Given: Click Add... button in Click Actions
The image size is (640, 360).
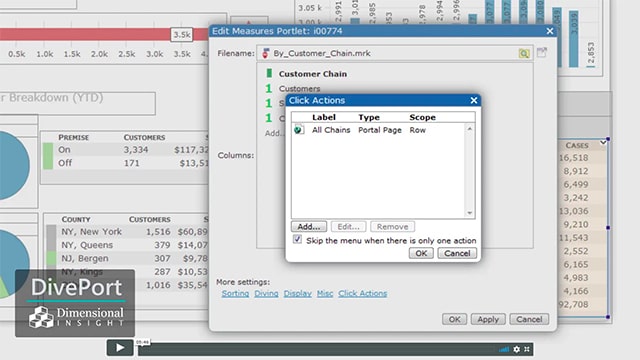Looking at the screenshot, I should coord(309,227).
